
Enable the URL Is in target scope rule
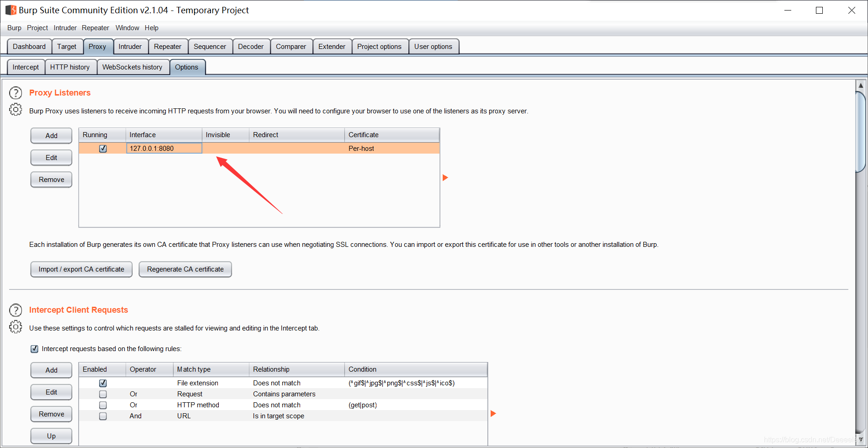click(x=103, y=416)
